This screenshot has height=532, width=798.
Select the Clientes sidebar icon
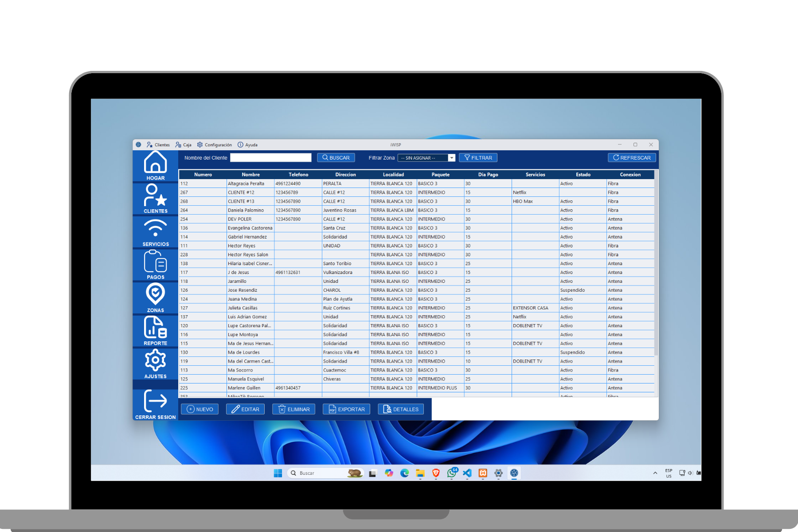155,198
